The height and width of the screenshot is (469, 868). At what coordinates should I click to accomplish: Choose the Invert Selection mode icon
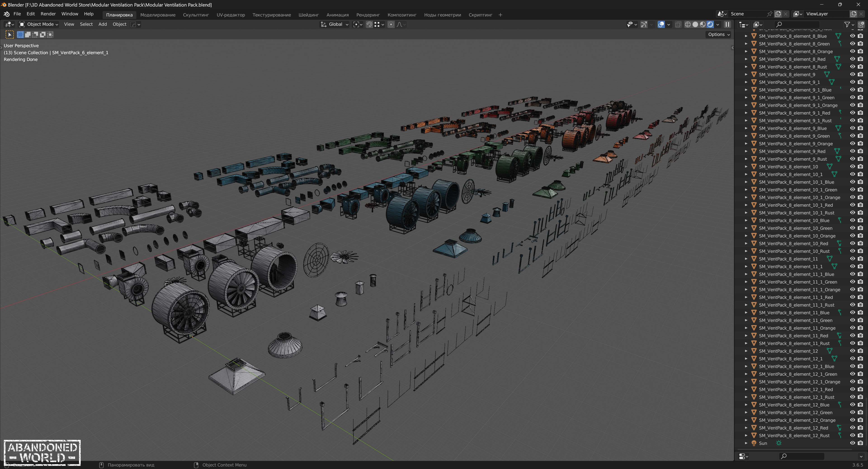42,34
